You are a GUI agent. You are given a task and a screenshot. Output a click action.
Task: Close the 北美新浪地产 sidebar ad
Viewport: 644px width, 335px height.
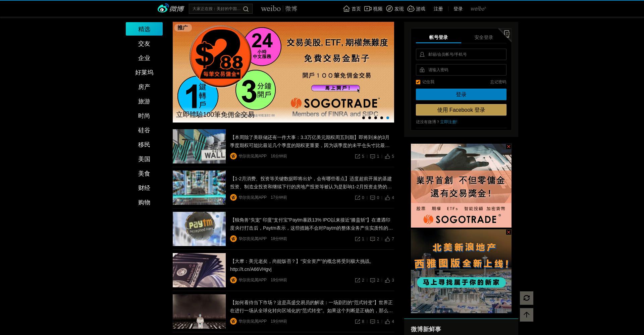(508, 232)
